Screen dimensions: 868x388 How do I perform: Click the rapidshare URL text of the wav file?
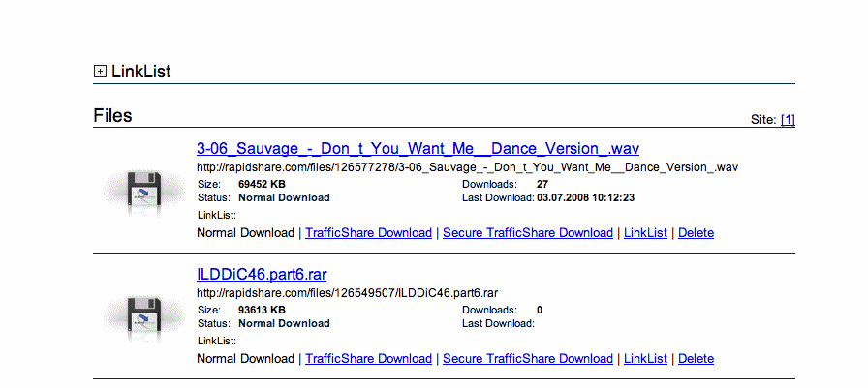pyautogui.click(x=467, y=167)
